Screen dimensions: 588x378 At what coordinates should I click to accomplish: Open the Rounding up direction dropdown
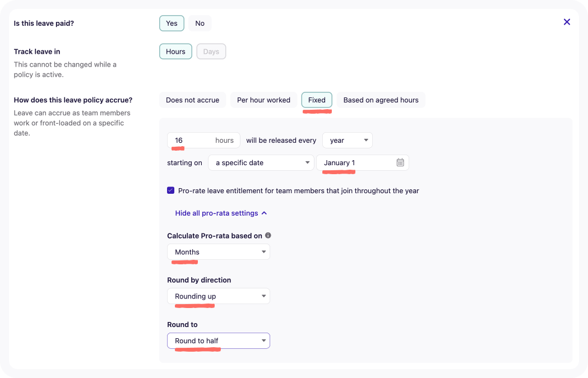coord(218,296)
